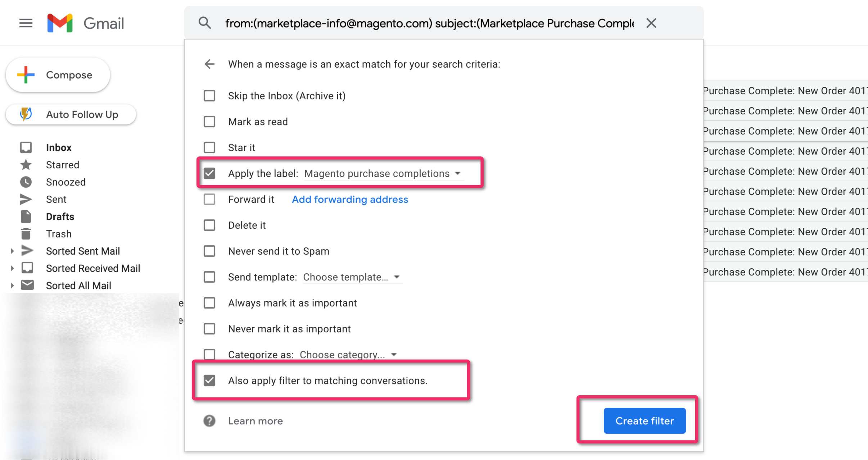The height and width of the screenshot is (460, 868).
Task: Open the Choose template dropdown
Action: click(353, 277)
